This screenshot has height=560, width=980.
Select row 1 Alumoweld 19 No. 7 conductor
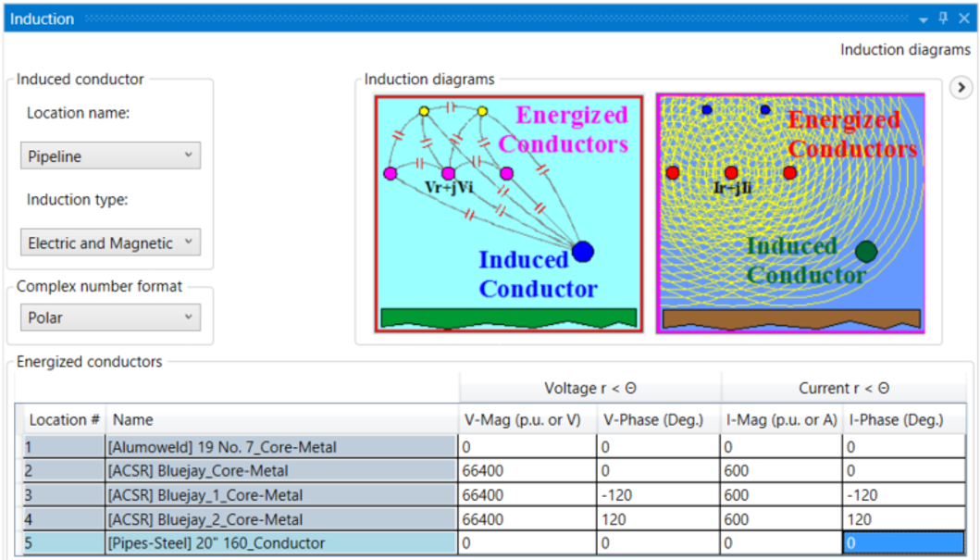coord(281,447)
